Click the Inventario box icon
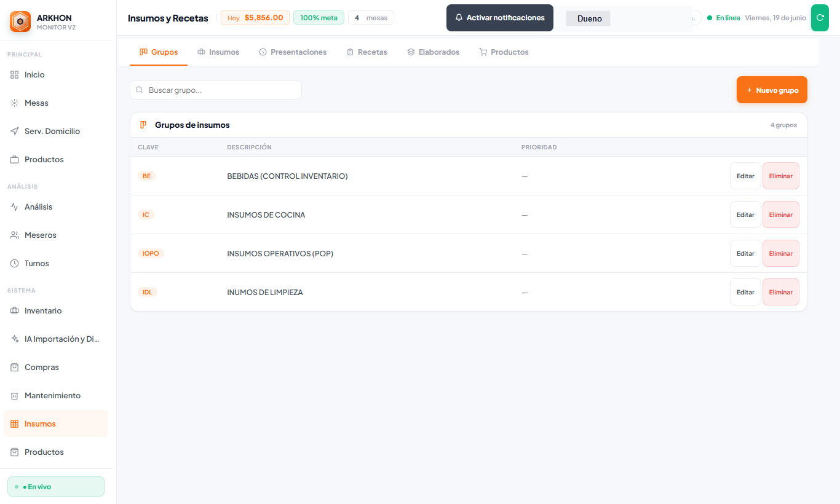 coord(15,310)
